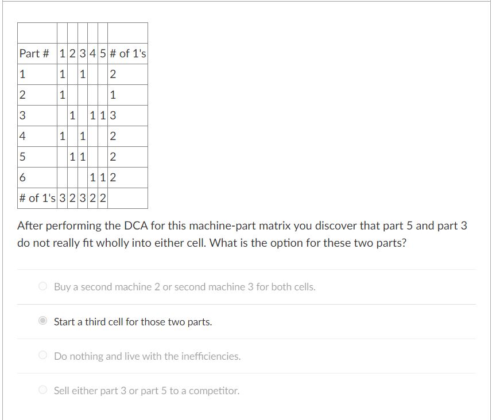
Task: Select the 'Sell to a competitor' radio button
Action: pyautogui.click(x=42, y=390)
